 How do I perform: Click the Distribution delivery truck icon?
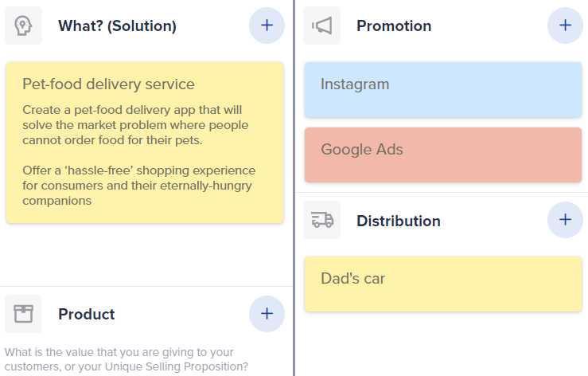coord(321,220)
